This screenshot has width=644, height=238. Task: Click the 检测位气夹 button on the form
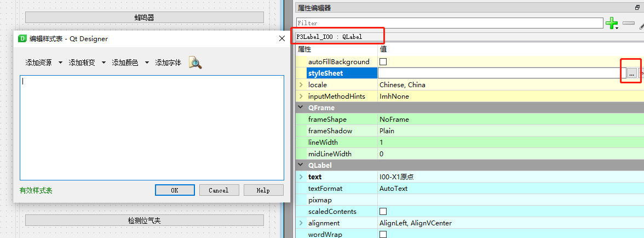[144, 220]
